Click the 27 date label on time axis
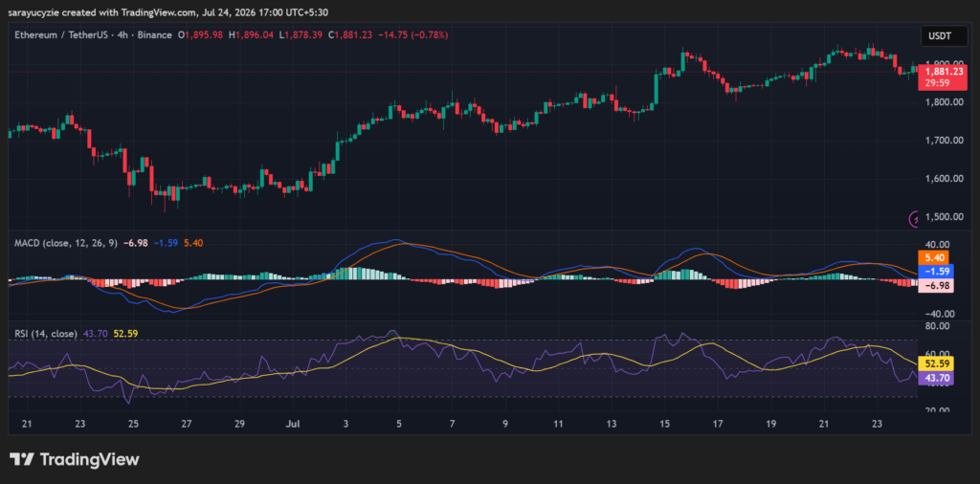Screen dimensions: 980x484 click(186, 424)
